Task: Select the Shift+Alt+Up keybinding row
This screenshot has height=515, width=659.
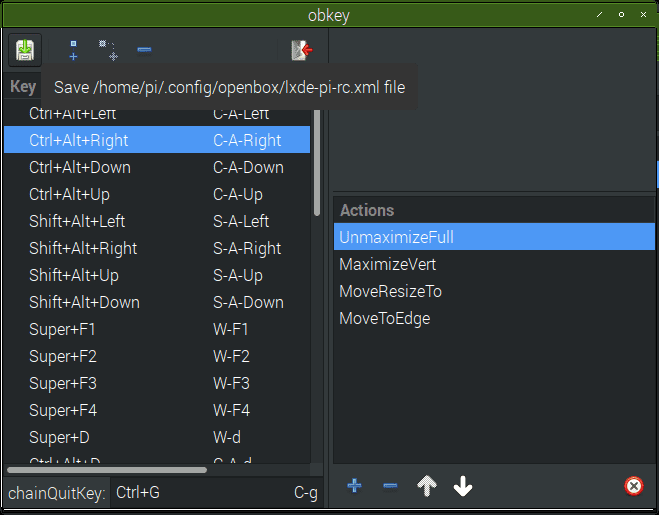Action: (x=157, y=275)
